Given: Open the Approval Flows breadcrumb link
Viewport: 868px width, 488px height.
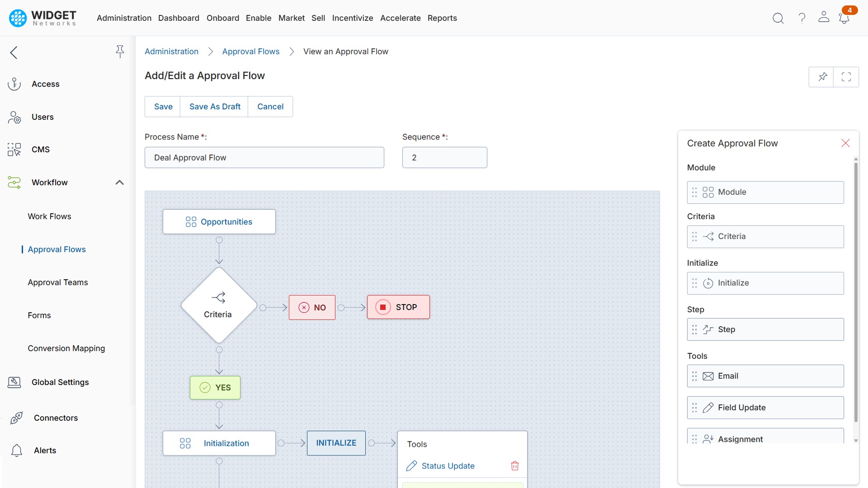Looking at the screenshot, I should coord(251,52).
